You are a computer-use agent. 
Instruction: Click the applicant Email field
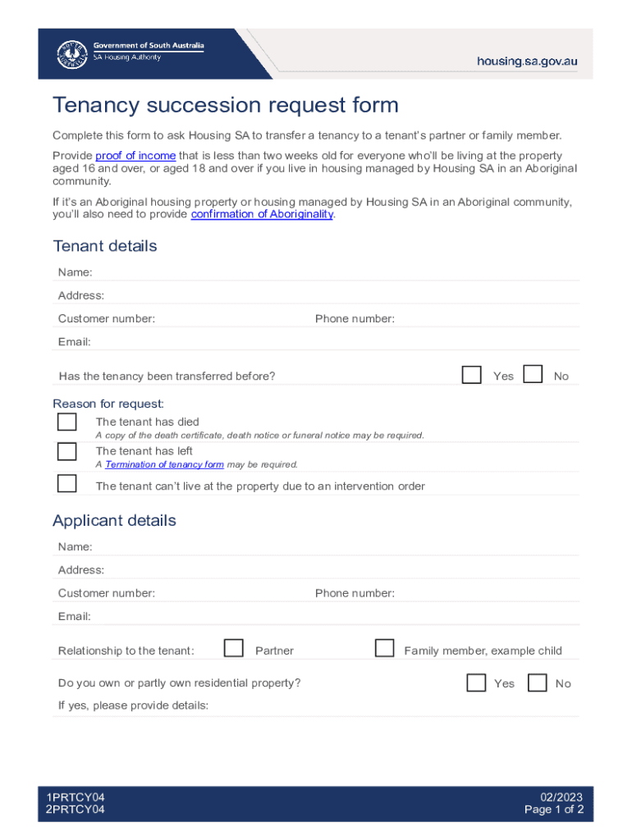point(328,616)
